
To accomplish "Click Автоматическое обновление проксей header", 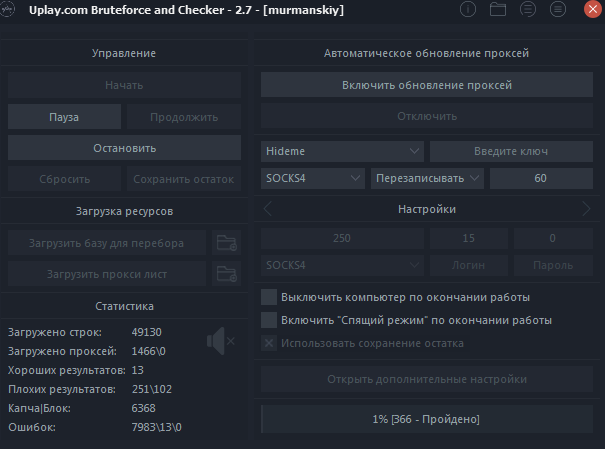I will (x=426, y=53).
